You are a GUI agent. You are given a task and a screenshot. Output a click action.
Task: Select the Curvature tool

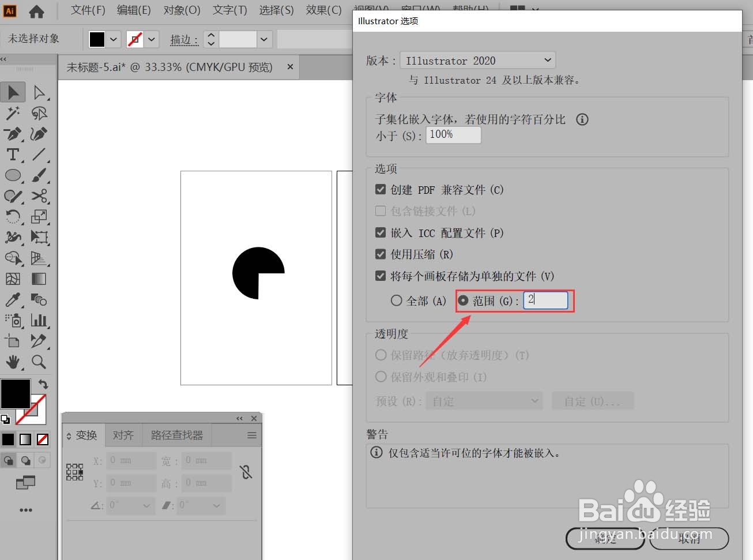[x=39, y=134]
